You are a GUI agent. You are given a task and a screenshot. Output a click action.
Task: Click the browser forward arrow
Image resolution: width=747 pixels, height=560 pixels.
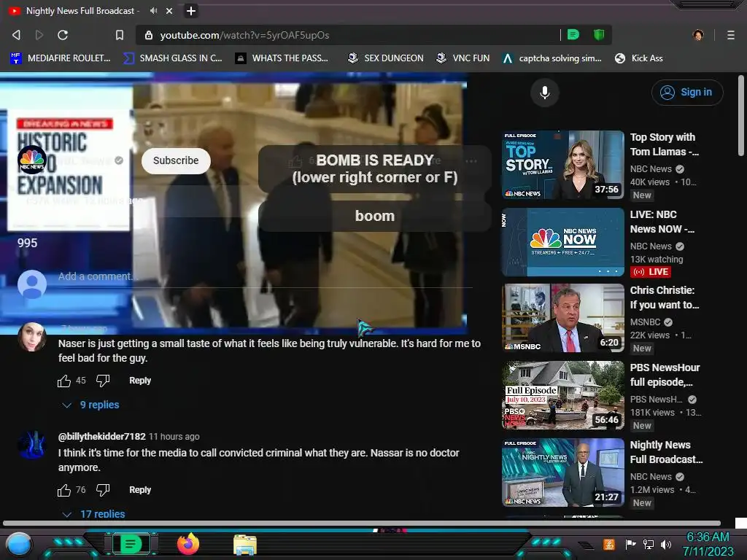[x=39, y=35]
